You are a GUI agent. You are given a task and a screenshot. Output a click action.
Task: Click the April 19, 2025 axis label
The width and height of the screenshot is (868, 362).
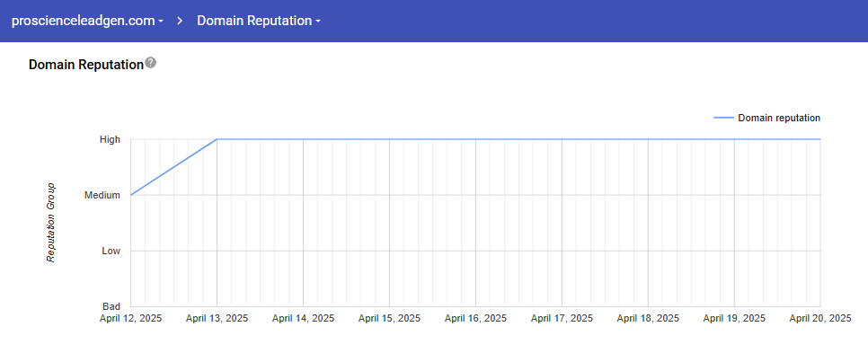734,318
